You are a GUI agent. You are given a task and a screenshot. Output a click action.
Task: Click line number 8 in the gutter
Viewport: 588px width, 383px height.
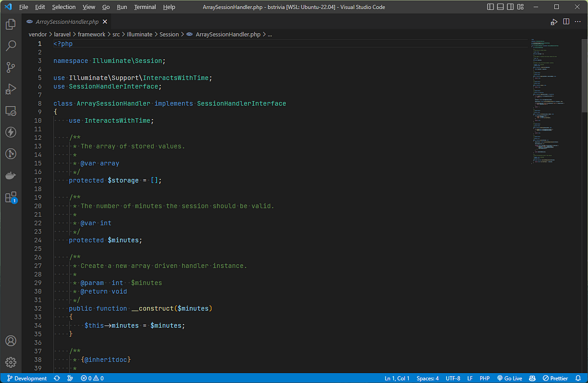click(40, 103)
